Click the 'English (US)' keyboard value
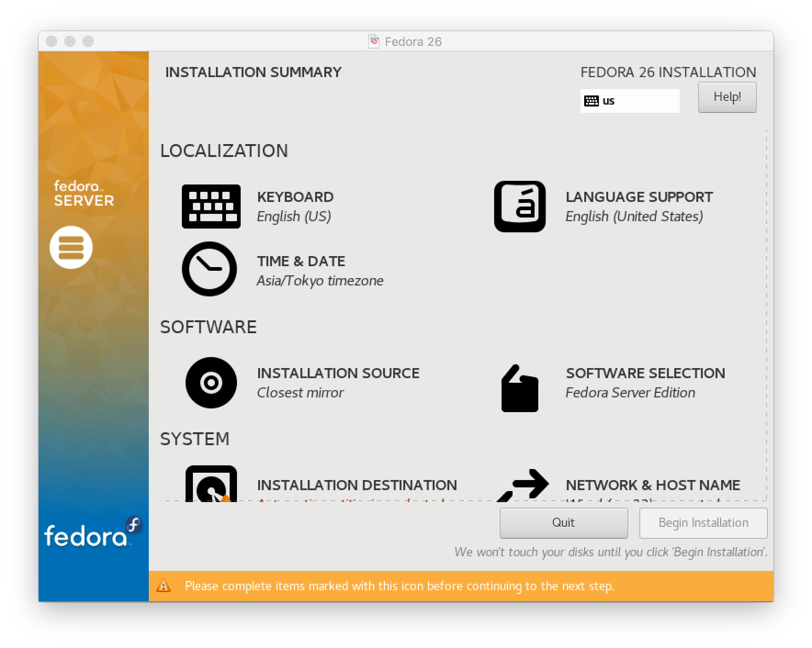 tap(294, 217)
